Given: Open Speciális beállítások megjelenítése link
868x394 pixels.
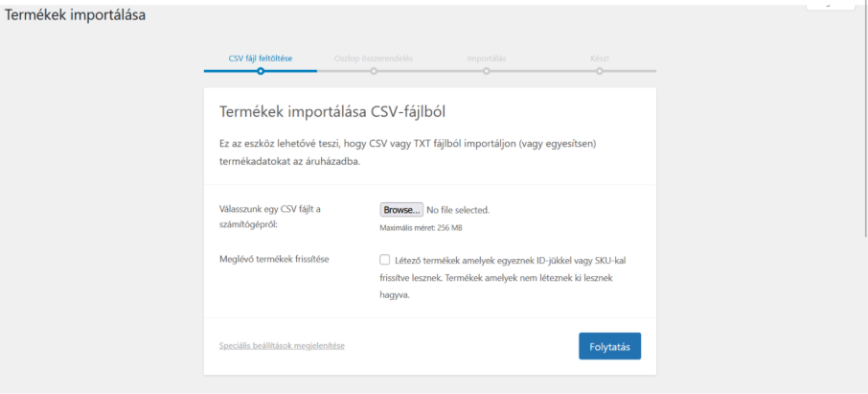Looking at the screenshot, I should (282, 346).
